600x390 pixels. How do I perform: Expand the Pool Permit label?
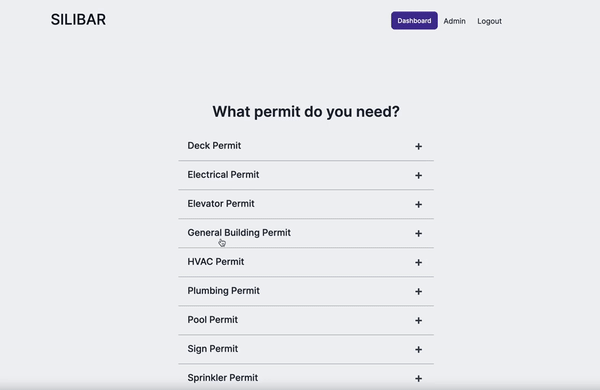click(x=212, y=320)
